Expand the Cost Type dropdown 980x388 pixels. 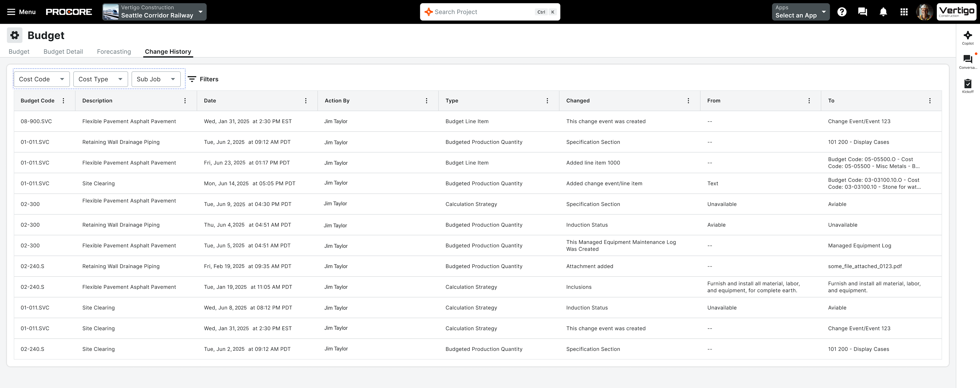point(100,79)
